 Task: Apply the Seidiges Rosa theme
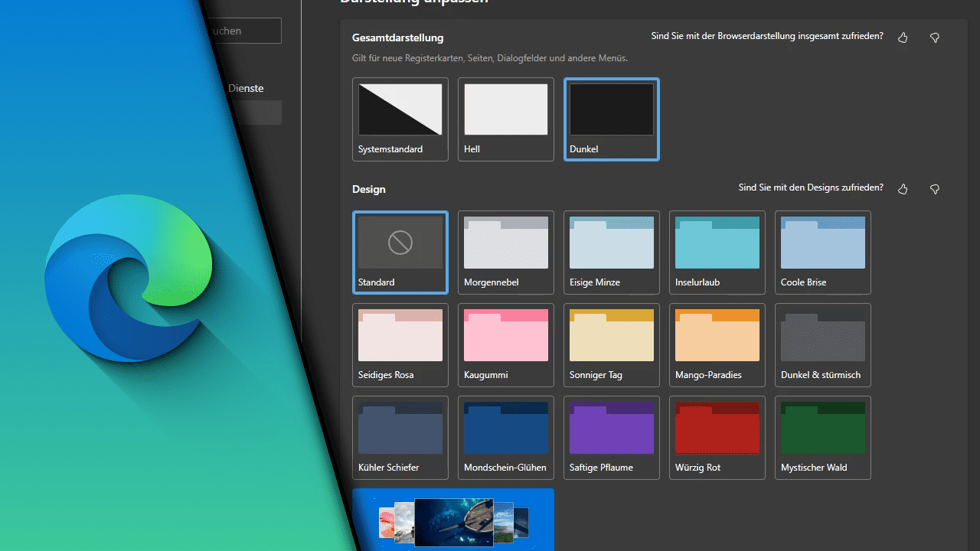400,345
